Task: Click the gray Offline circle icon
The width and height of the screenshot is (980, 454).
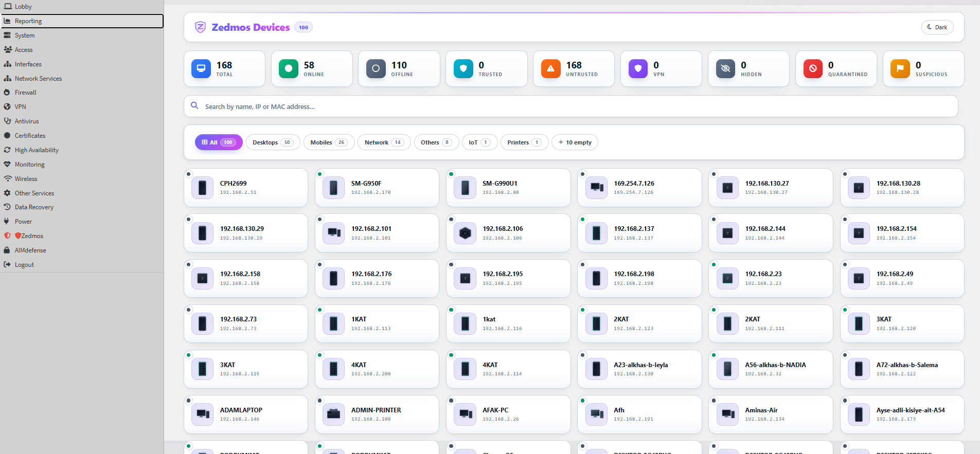Action: click(376, 68)
